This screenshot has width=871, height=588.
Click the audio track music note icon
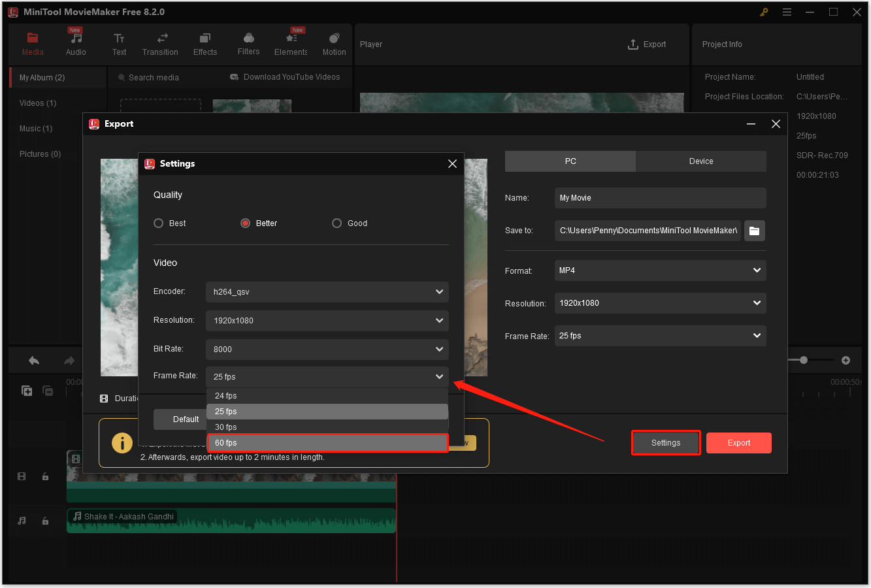pyautogui.click(x=22, y=521)
